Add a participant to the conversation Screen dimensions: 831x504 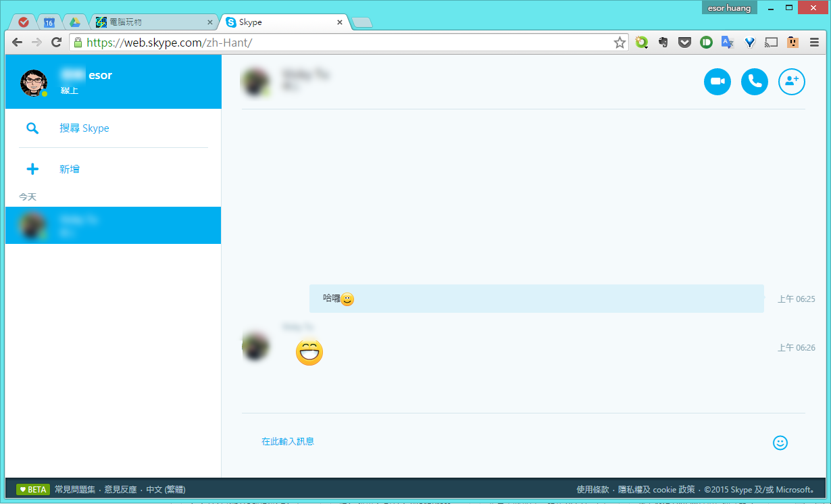click(792, 82)
